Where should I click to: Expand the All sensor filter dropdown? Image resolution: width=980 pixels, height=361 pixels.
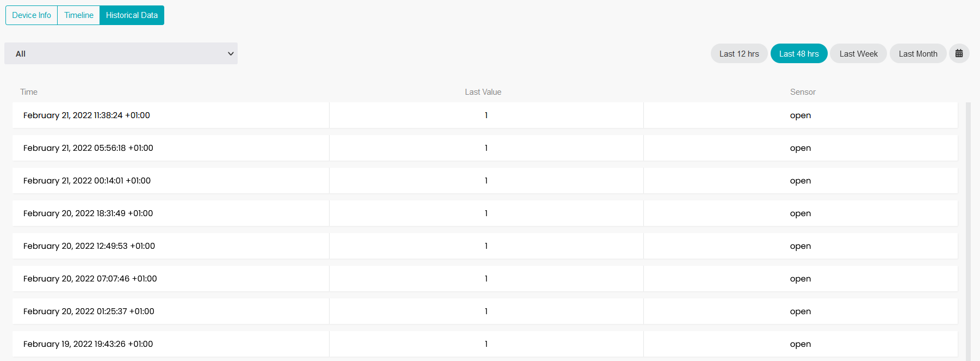coord(121,53)
